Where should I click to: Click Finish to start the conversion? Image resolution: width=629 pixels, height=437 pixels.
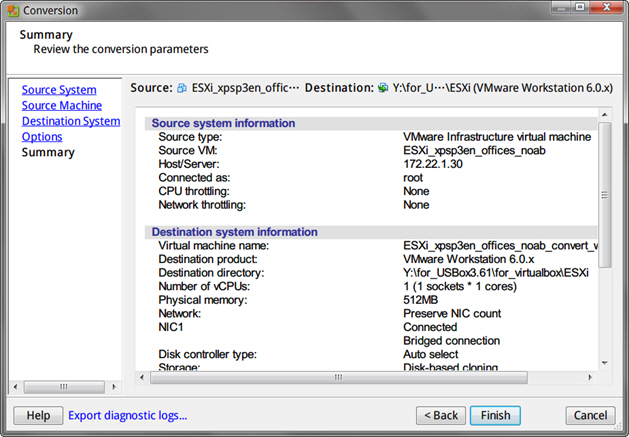[495, 415]
